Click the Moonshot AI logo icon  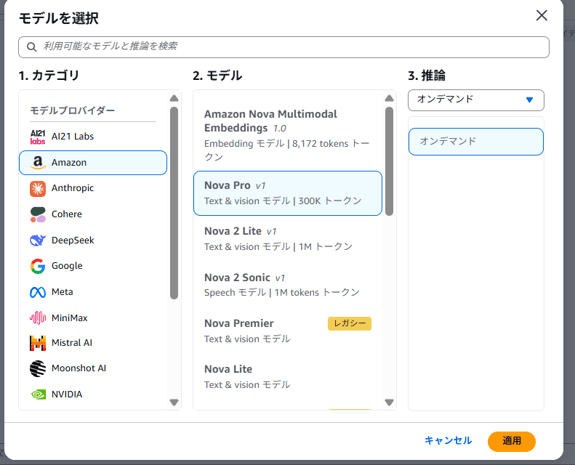click(x=38, y=369)
